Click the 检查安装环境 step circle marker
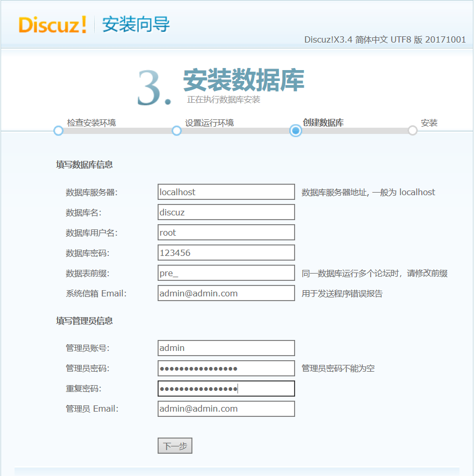475x476 pixels. (58, 131)
